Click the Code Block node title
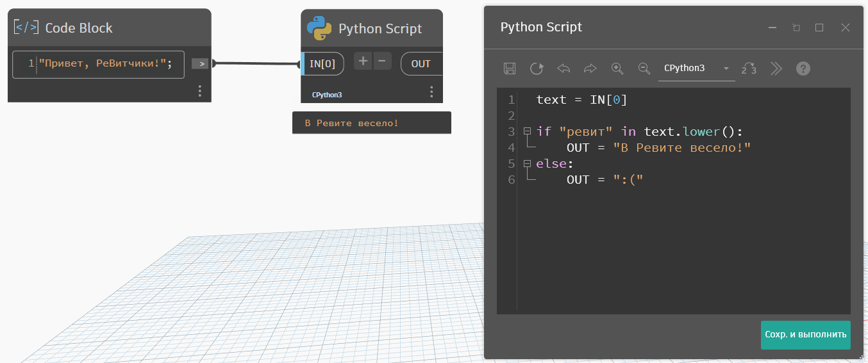Image resolution: width=868 pixels, height=363 pixels. pos(79,28)
